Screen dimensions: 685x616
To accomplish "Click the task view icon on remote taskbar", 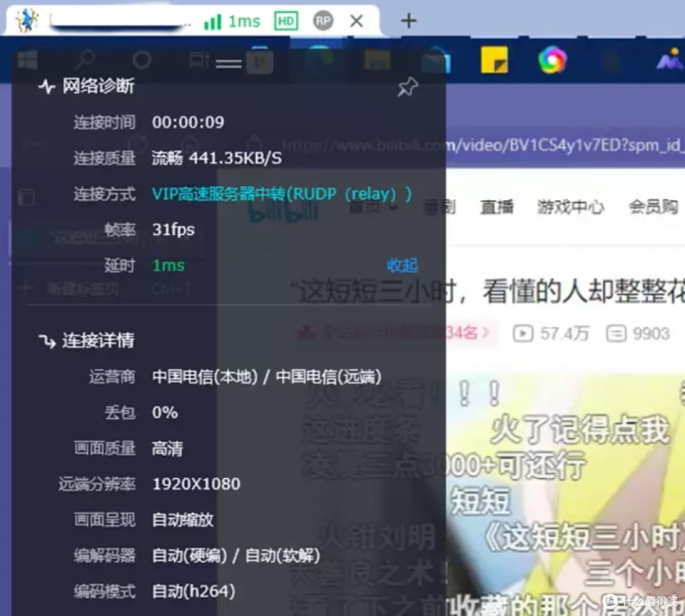I will coord(199,60).
